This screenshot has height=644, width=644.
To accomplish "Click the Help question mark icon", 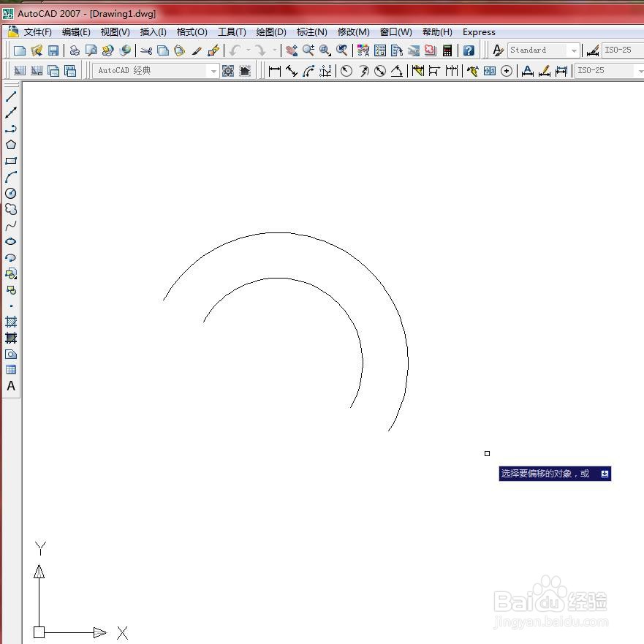I will tap(469, 50).
